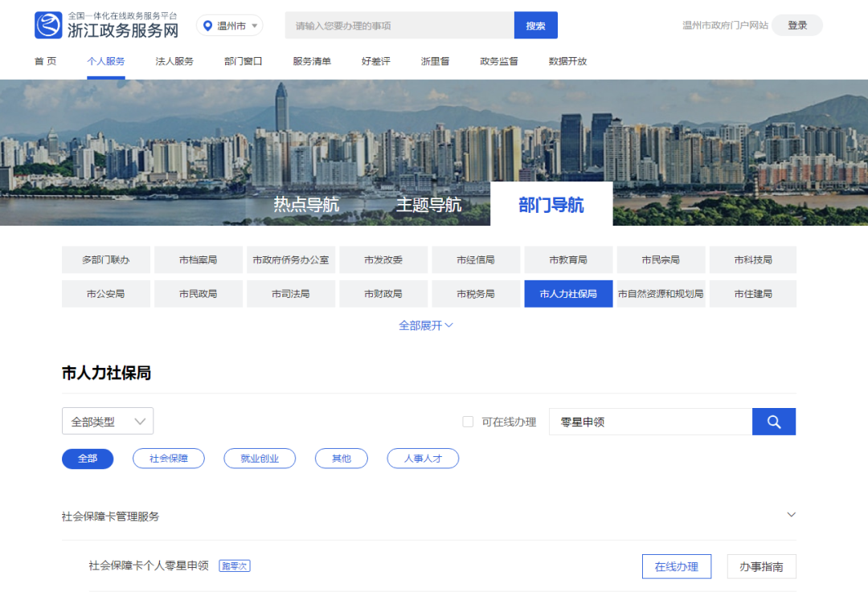
Task: Click the magnifier search icon button
Action: tap(773, 422)
